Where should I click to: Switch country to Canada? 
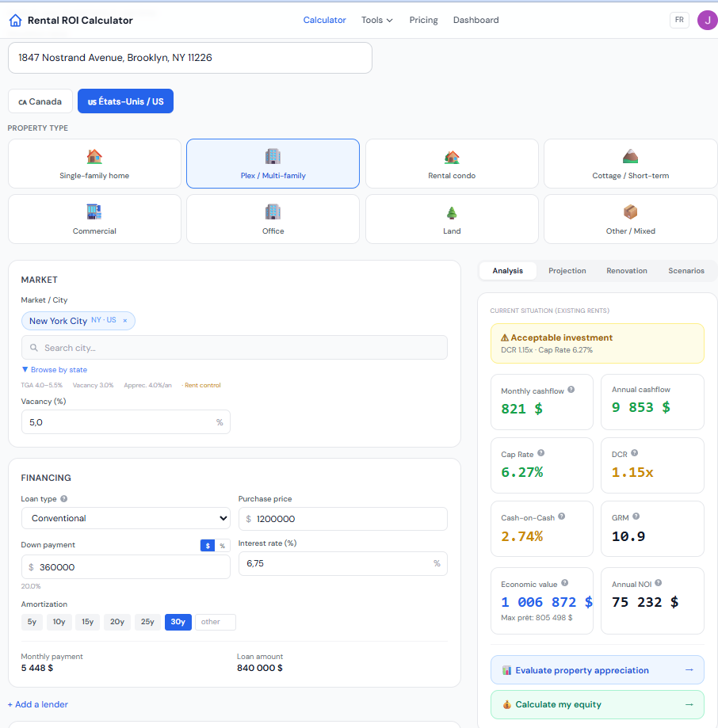(x=40, y=101)
